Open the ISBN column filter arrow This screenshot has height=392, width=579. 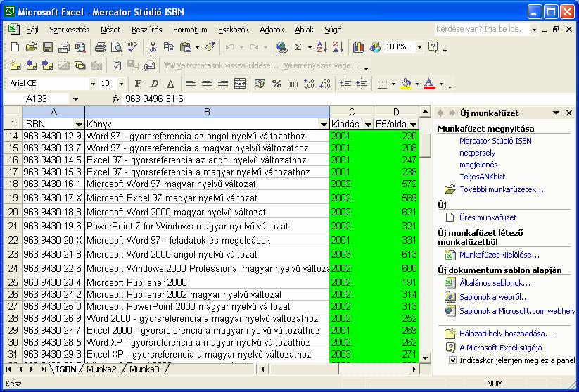click(79, 125)
